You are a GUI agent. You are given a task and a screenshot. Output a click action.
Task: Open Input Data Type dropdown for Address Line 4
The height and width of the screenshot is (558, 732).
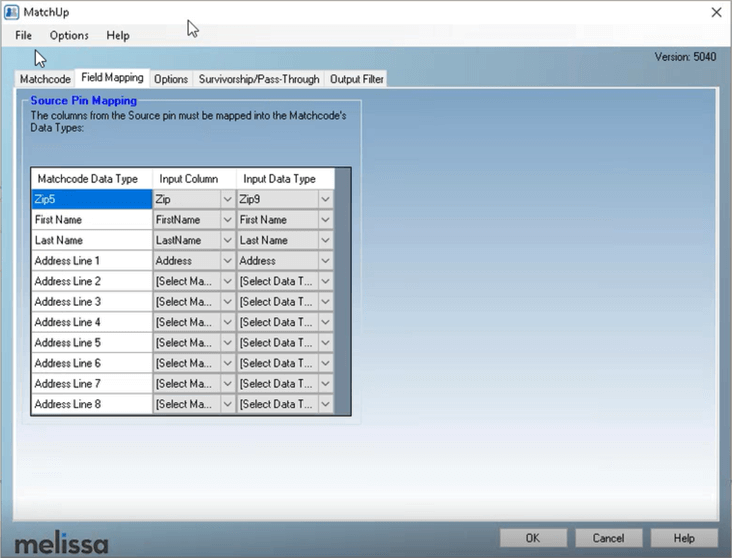tap(325, 323)
